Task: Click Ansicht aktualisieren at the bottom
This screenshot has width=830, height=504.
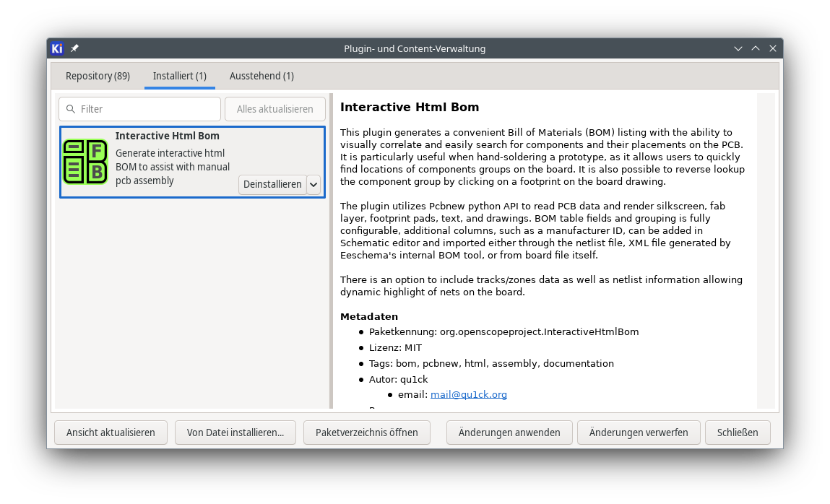Action: 111,433
